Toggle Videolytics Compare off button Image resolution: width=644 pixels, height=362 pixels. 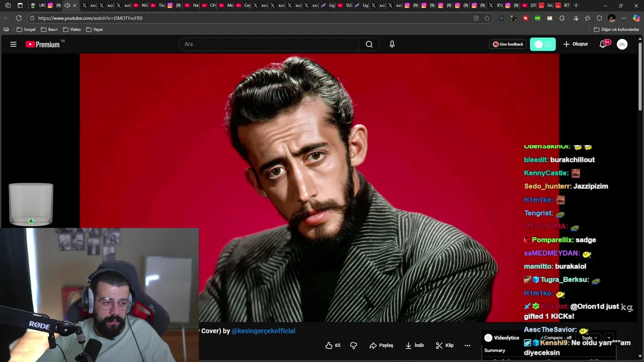coord(556,338)
